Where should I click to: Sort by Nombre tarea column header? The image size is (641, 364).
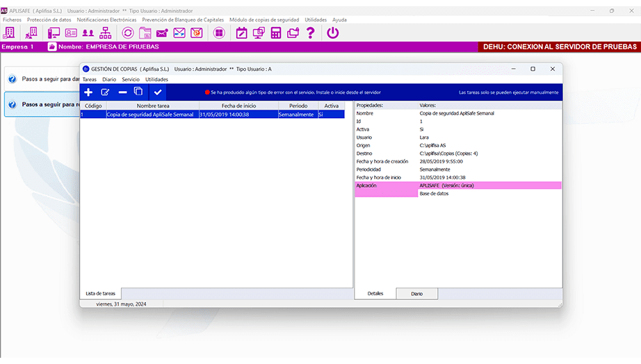(153, 106)
